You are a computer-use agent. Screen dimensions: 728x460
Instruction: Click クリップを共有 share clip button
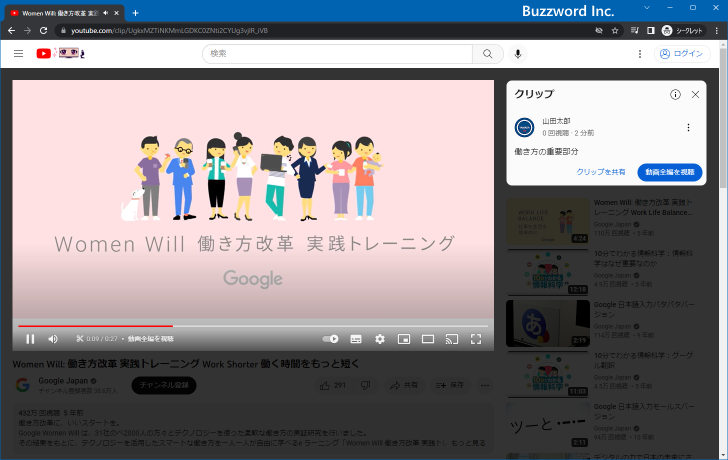[601, 172]
